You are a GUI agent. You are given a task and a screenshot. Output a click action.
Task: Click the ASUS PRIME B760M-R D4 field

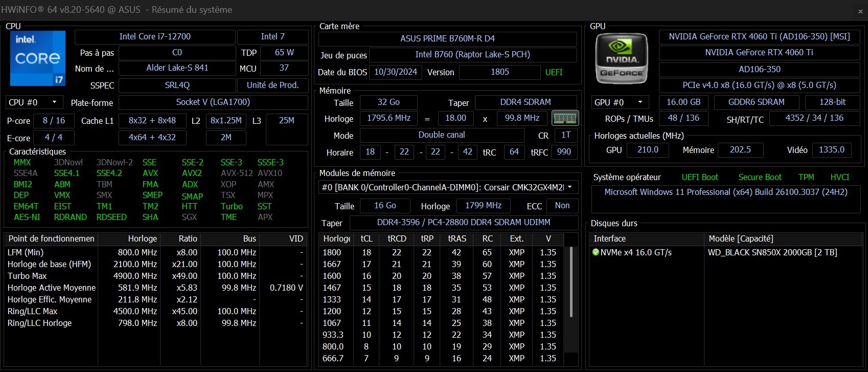click(447, 38)
